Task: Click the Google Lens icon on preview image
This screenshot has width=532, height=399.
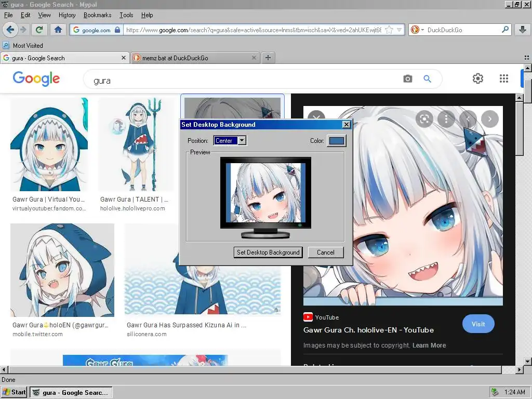Action: (x=424, y=119)
